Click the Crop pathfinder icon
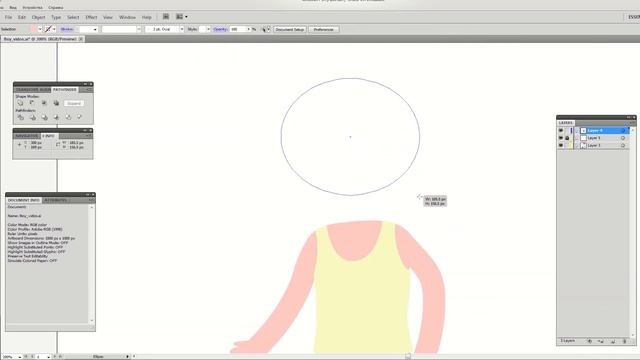Viewport: 640px width, 360px height. point(56,118)
